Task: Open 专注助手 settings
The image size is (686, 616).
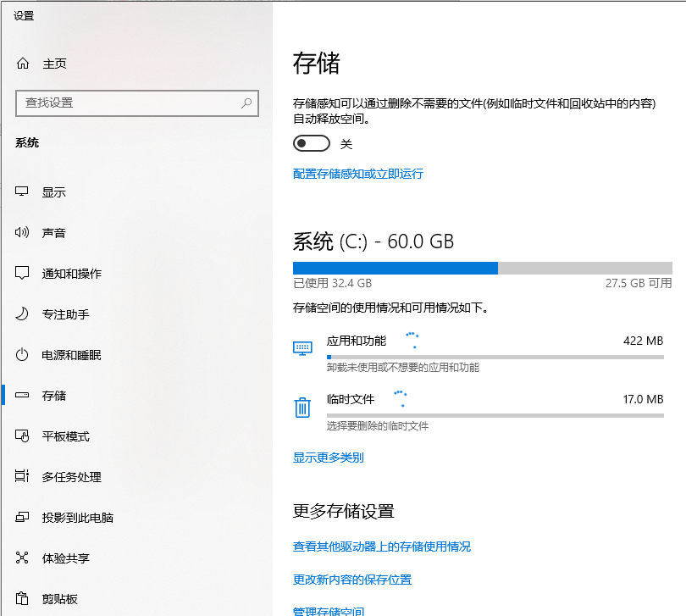Action: click(x=23, y=314)
